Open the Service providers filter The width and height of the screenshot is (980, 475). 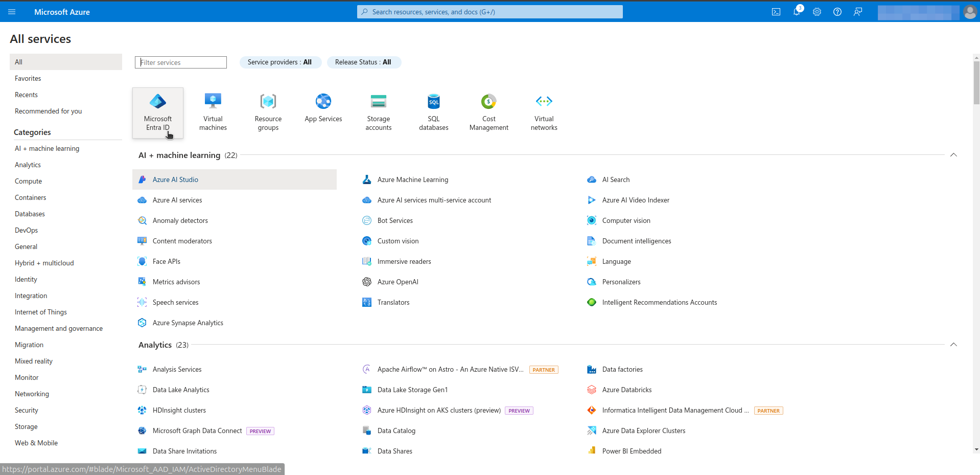(x=280, y=62)
